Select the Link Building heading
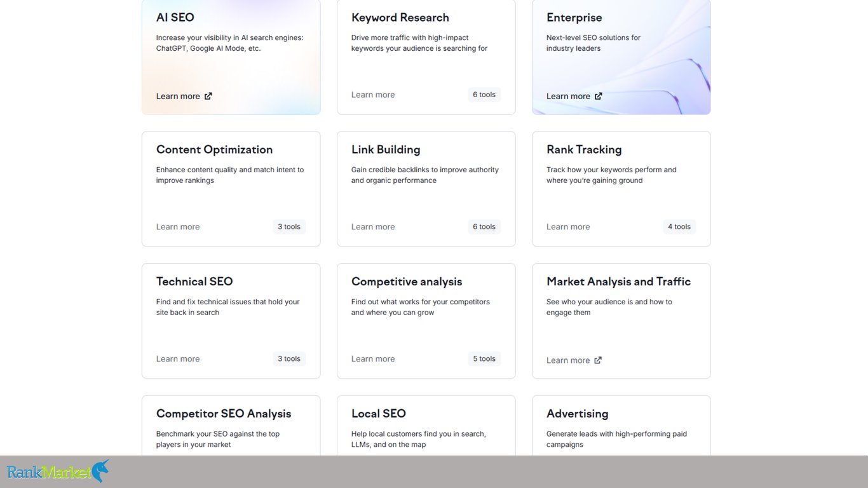The image size is (868, 488). [386, 150]
